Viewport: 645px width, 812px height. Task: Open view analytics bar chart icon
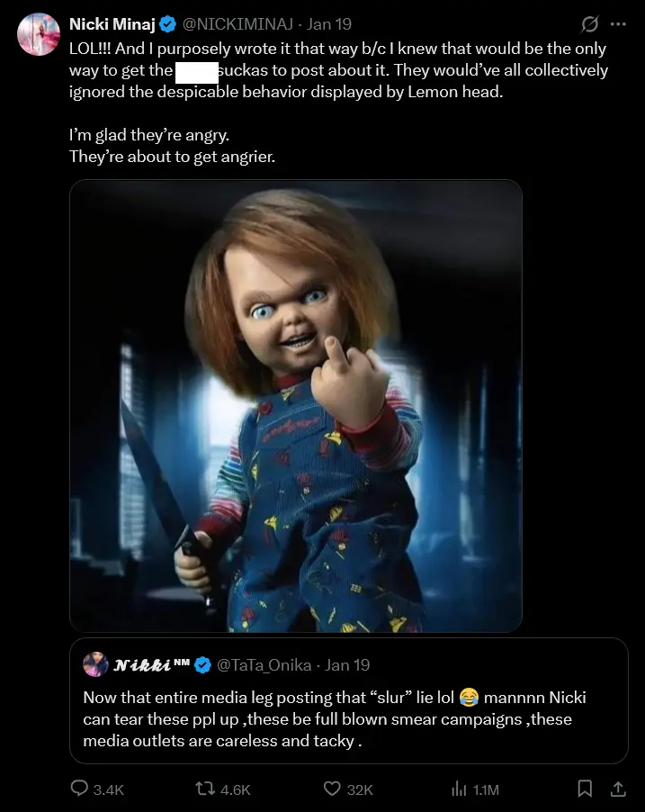[x=457, y=789]
